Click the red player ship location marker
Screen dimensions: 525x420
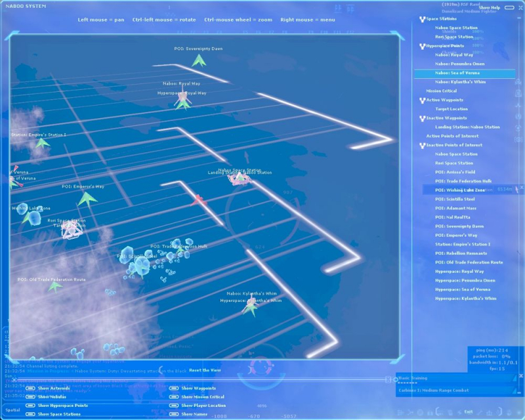[x=199, y=199]
